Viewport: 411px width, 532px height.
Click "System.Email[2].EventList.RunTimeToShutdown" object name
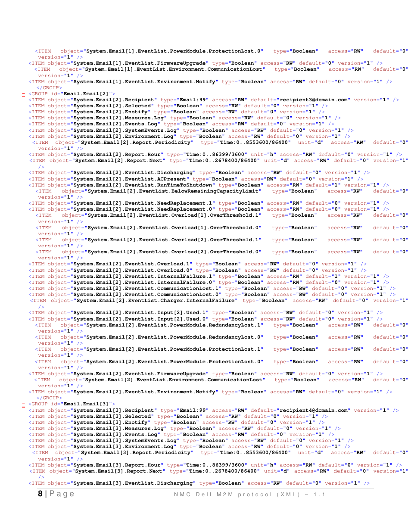pyautogui.click(x=143, y=185)
